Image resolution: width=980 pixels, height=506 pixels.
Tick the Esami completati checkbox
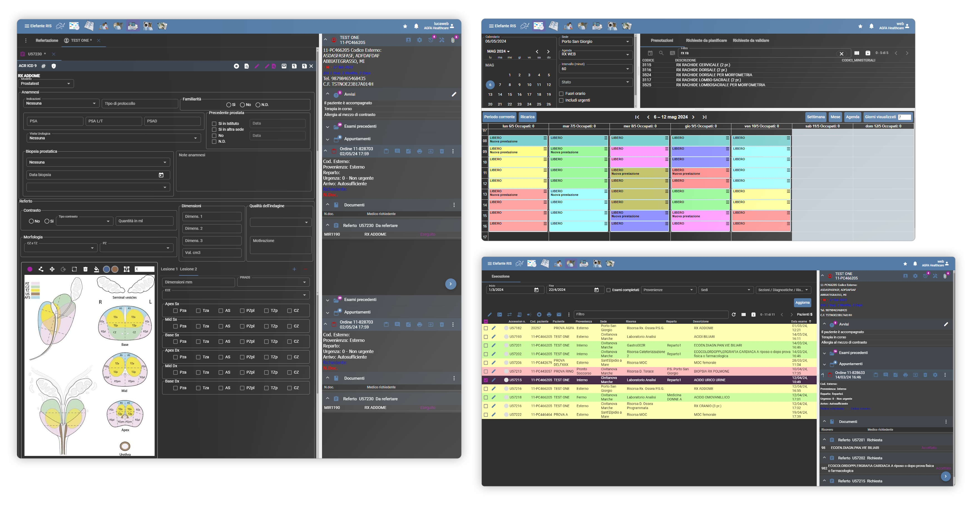[608, 290]
